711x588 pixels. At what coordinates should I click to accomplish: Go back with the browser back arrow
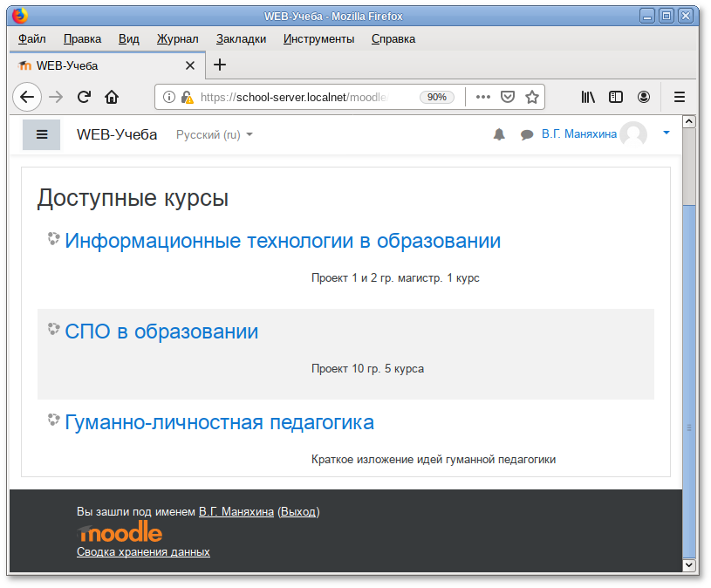27,97
